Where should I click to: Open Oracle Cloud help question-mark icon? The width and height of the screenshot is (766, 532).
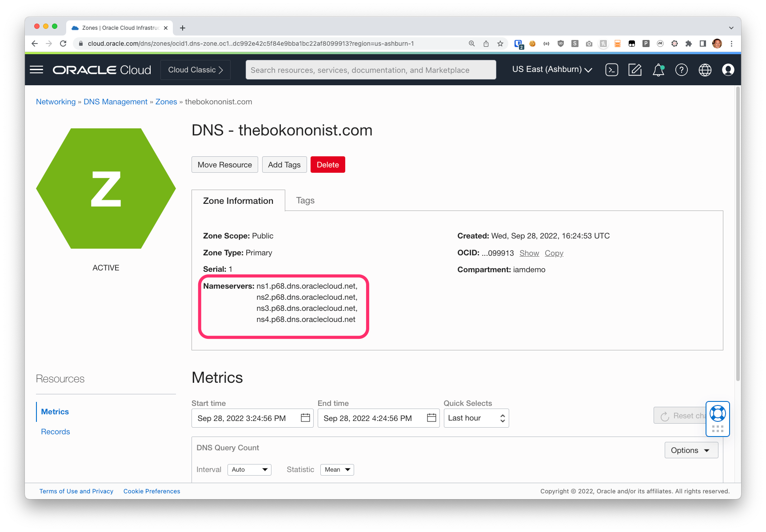(681, 70)
